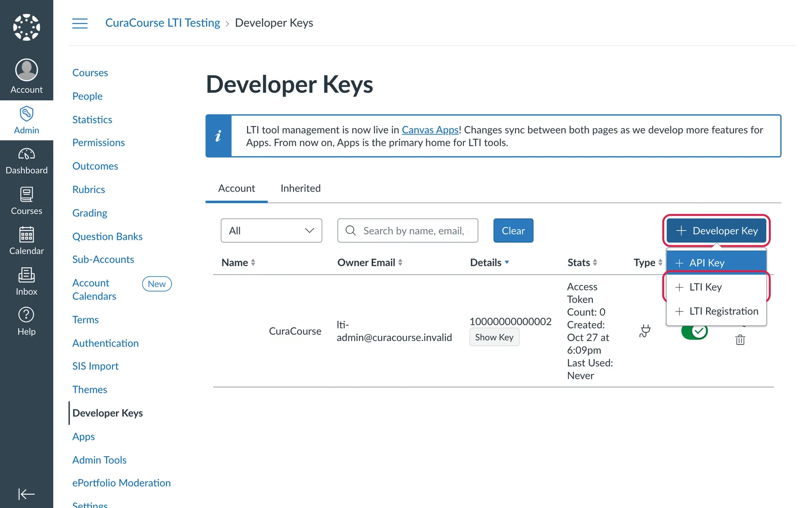Delete the CuraCourse key trash icon
Image resolution: width=812 pixels, height=508 pixels.
[x=740, y=340]
